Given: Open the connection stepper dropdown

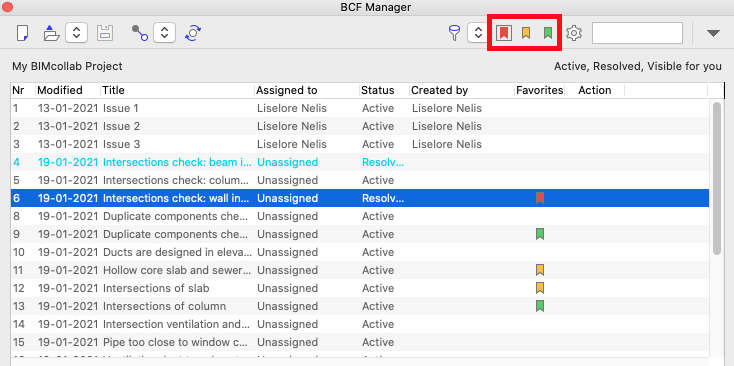Looking at the screenshot, I should click(164, 33).
